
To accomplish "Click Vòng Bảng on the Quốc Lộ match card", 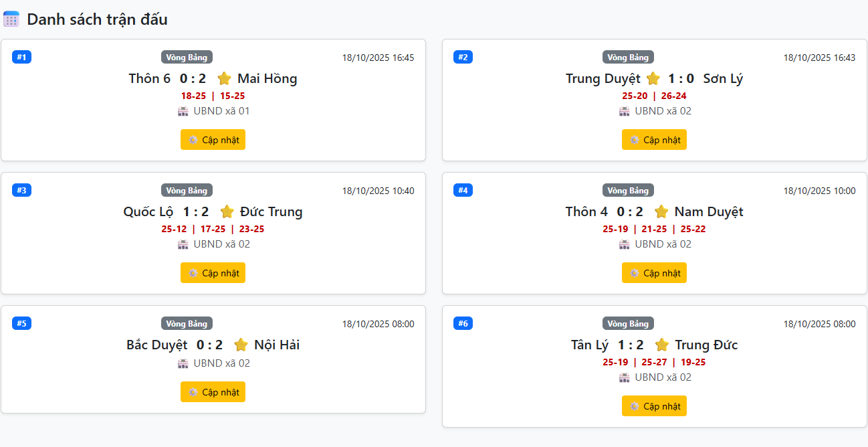I will (x=187, y=190).
